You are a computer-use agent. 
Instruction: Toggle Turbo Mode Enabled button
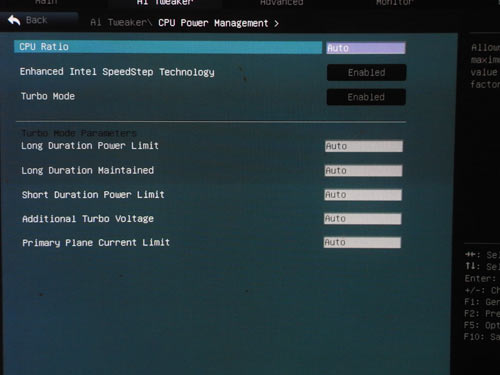pos(366,97)
